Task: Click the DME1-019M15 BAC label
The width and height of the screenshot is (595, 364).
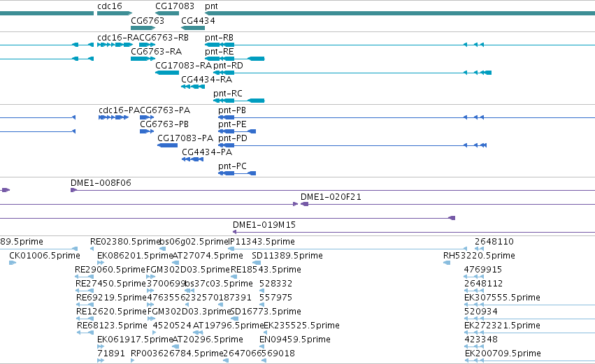Action: (x=264, y=225)
